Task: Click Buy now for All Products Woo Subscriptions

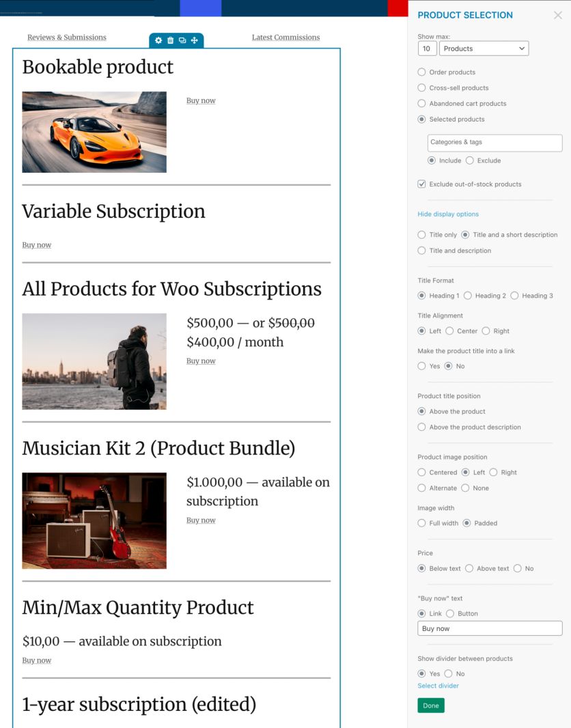Action: pos(201,361)
